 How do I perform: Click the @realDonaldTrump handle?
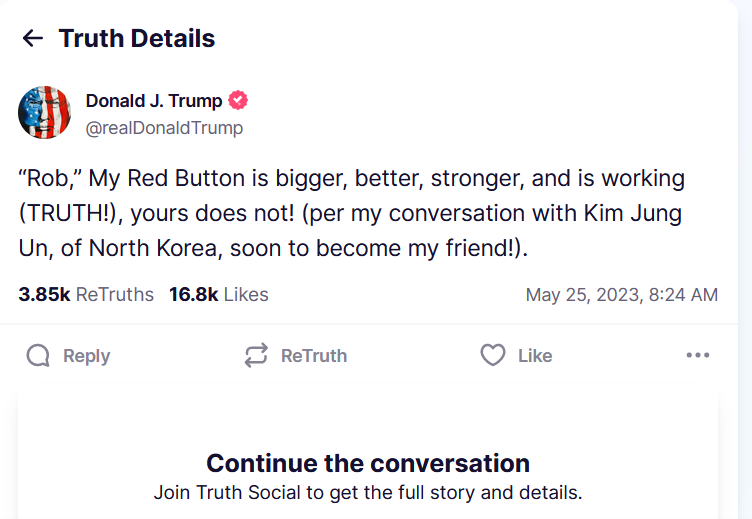pyautogui.click(x=164, y=128)
